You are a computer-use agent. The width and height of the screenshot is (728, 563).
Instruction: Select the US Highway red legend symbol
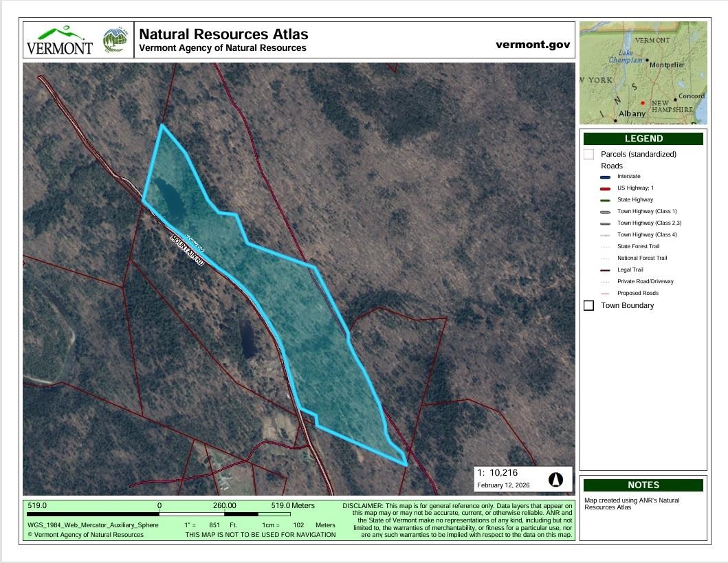[x=605, y=188]
